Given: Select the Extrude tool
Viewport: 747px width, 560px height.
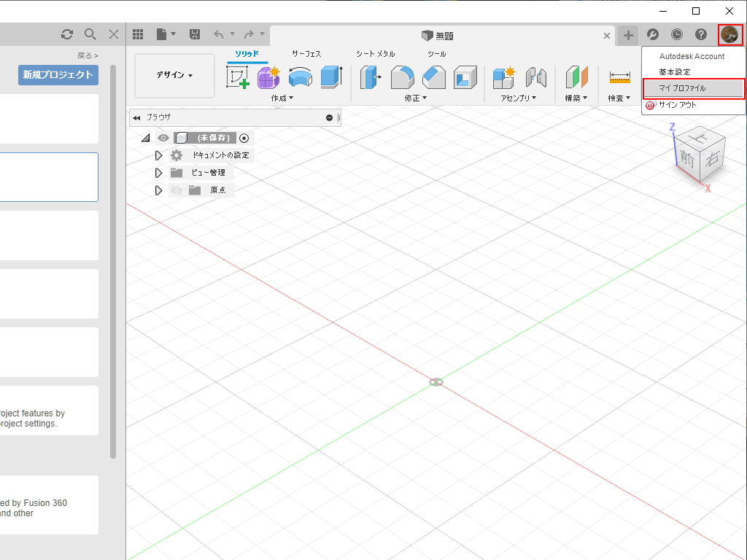Looking at the screenshot, I should 332,77.
